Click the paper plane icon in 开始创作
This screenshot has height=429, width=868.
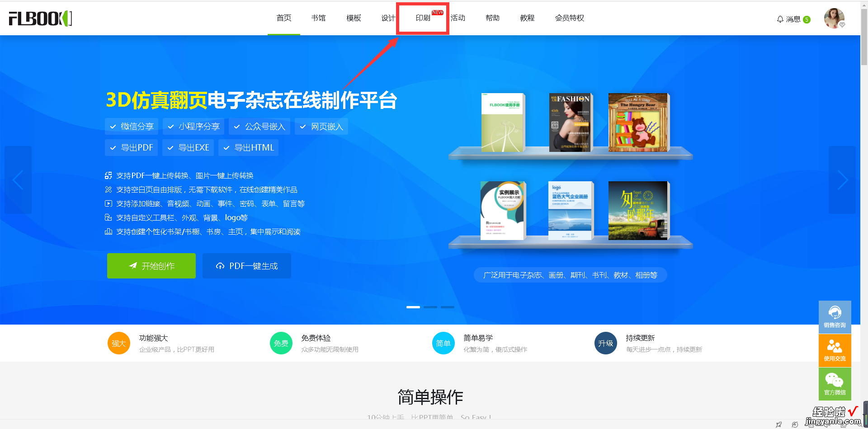pyautogui.click(x=133, y=266)
